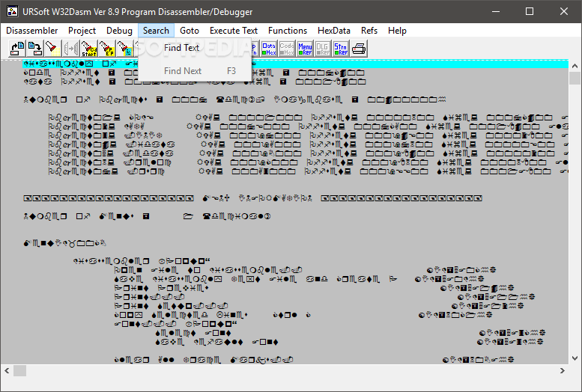Viewport: 582px width, 392px height.
Task: Open the Refs menu
Action: pyautogui.click(x=369, y=31)
